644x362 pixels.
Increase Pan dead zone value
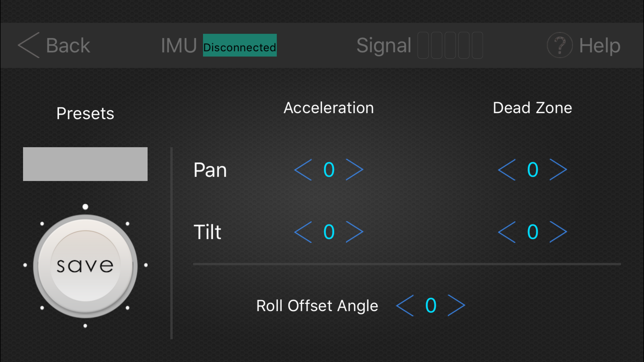(558, 170)
